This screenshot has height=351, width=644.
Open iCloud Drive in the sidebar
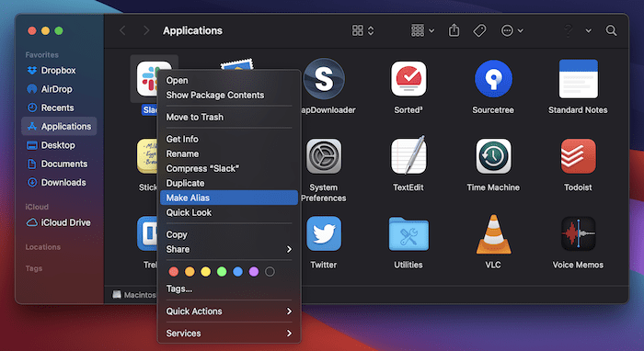point(59,222)
